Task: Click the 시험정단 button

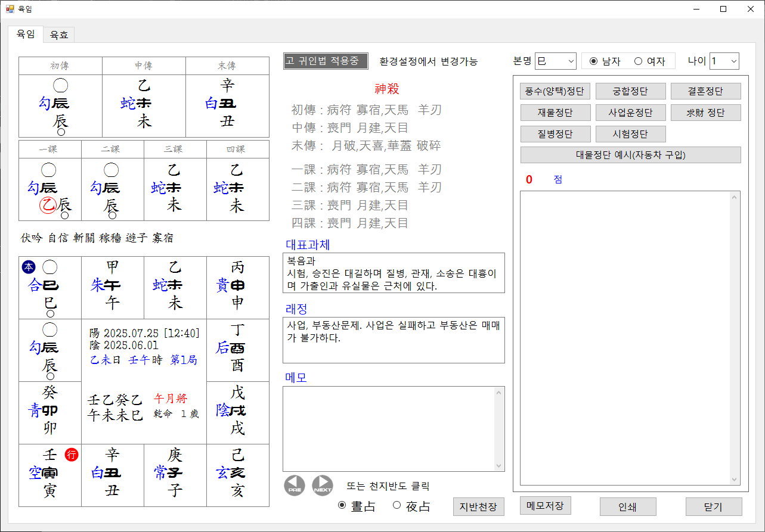Action: click(x=630, y=133)
